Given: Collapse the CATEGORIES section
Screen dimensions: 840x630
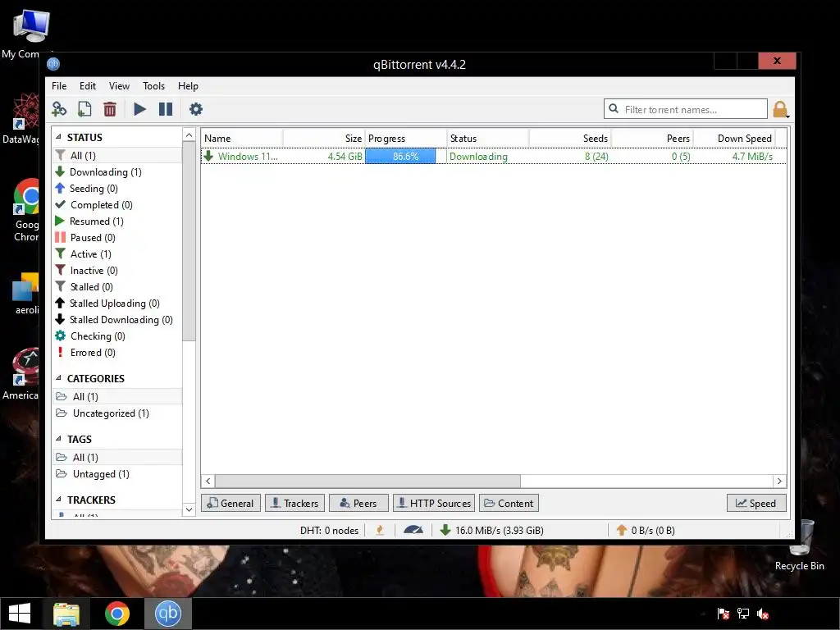Looking at the screenshot, I should point(58,378).
